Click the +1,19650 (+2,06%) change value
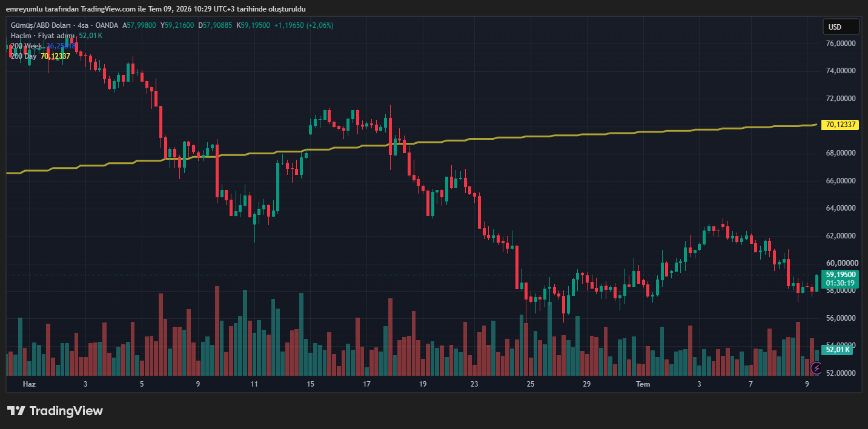 click(303, 25)
